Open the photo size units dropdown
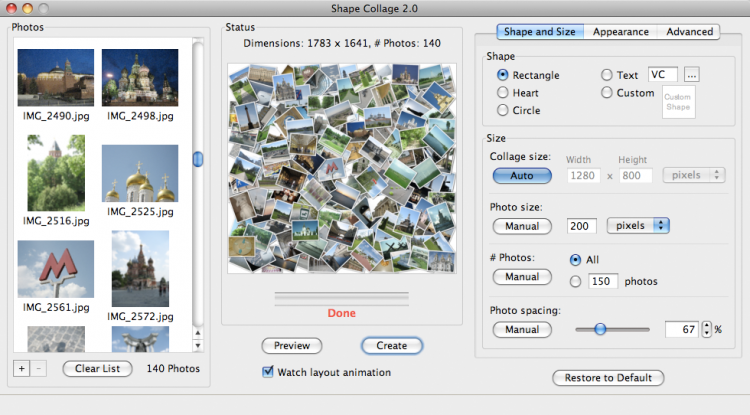This screenshot has width=750, height=415. coord(638,226)
